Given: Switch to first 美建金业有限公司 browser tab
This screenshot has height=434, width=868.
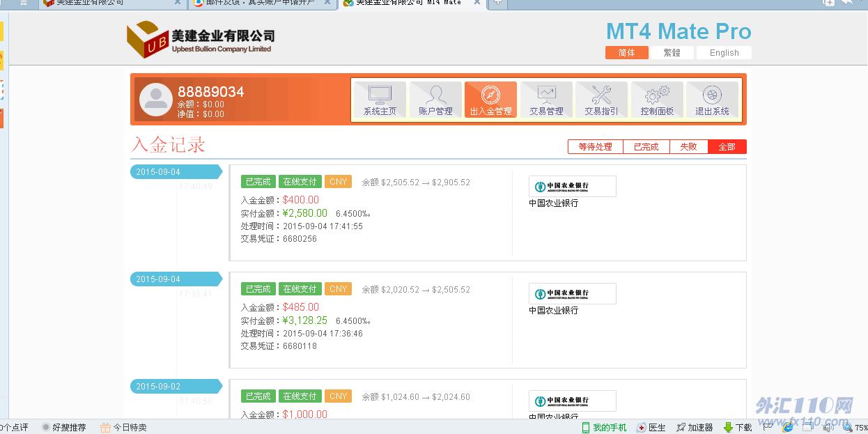Looking at the screenshot, I should (x=111, y=3).
